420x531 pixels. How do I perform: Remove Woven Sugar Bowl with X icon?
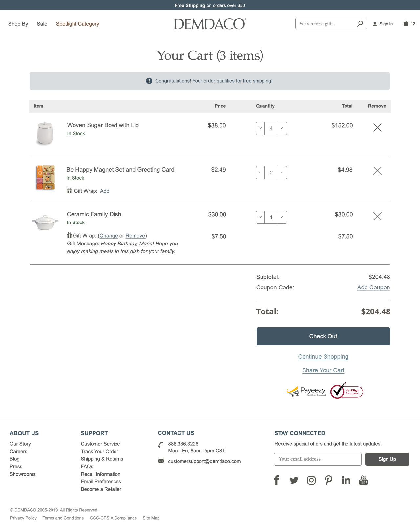tap(377, 128)
